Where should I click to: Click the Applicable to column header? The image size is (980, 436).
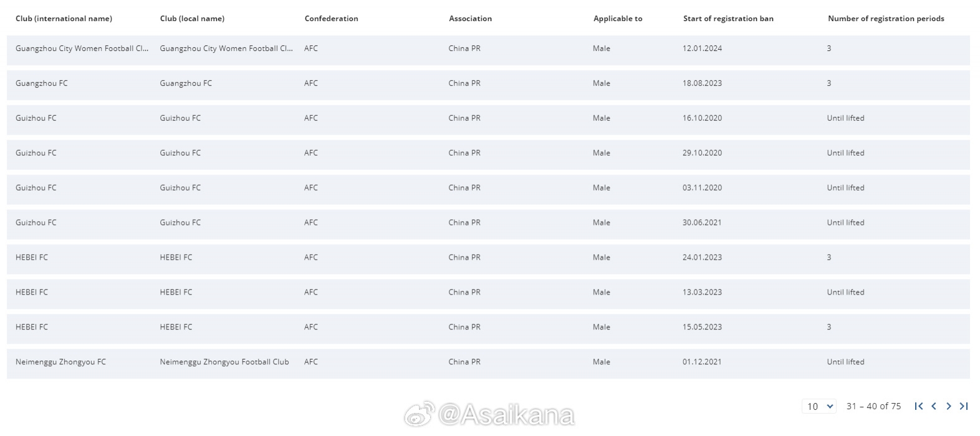618,19
